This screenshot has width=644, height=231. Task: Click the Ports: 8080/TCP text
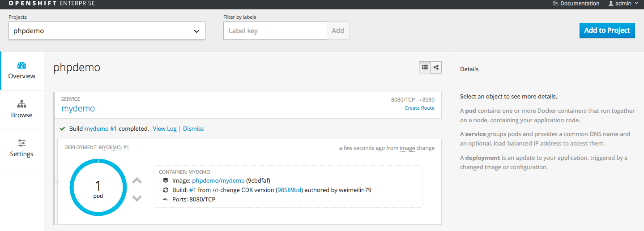click(194, 199)
